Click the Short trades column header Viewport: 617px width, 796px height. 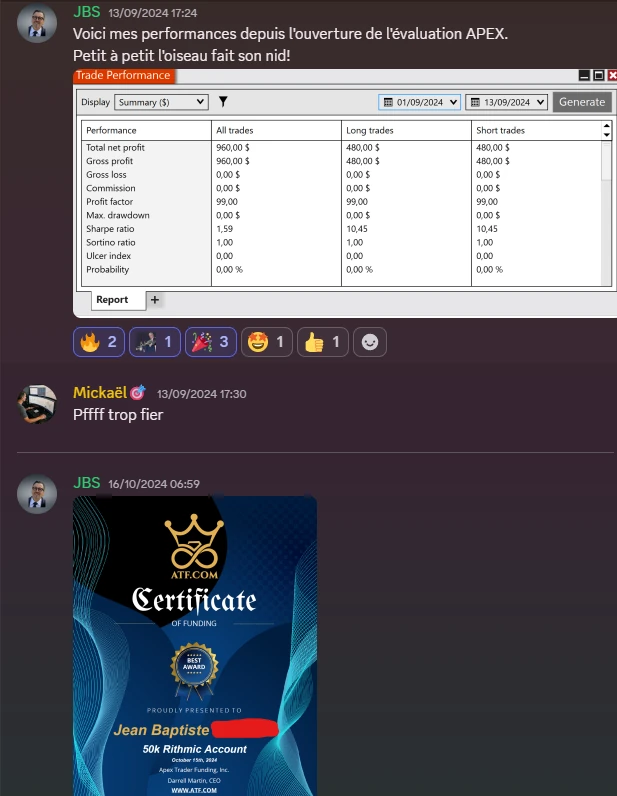(500, 130)
